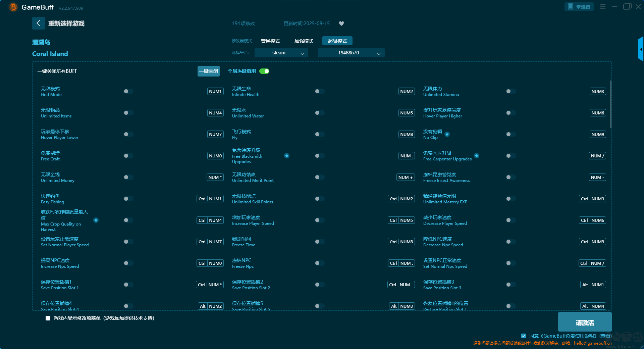This screenshot has width=644, height=349.
Task: Click the GameBuff logo icon
Action: click(x=13, y=7)
